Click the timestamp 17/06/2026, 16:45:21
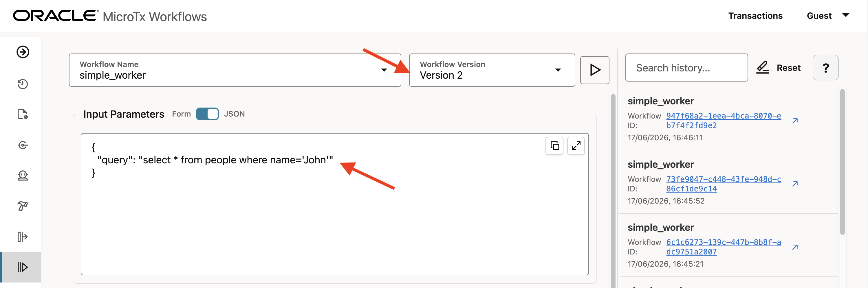 click(666, 264)
